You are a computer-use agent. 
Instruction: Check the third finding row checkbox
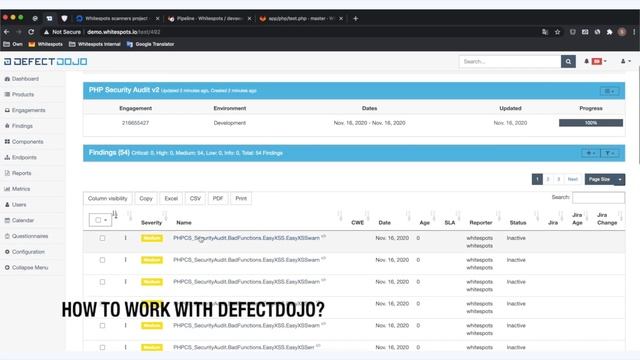[x=102, y=282]
